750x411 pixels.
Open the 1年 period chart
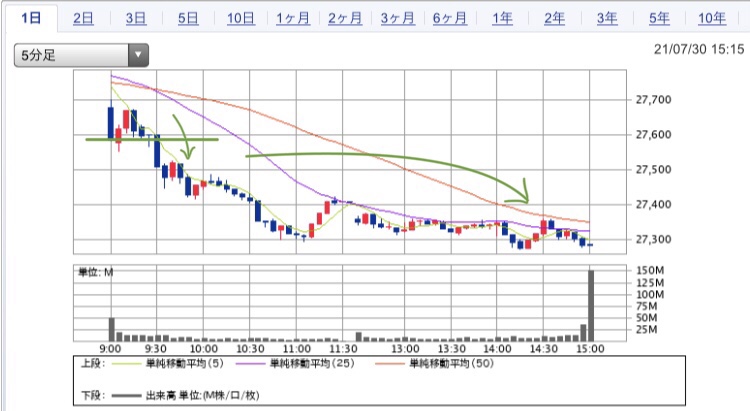pyautogui.click(x=502, y=19)
